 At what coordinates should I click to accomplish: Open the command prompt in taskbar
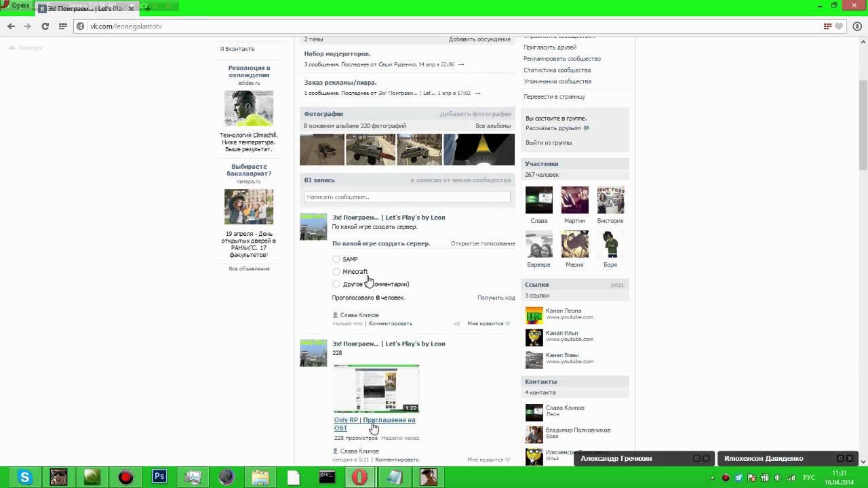coord(327,477)
